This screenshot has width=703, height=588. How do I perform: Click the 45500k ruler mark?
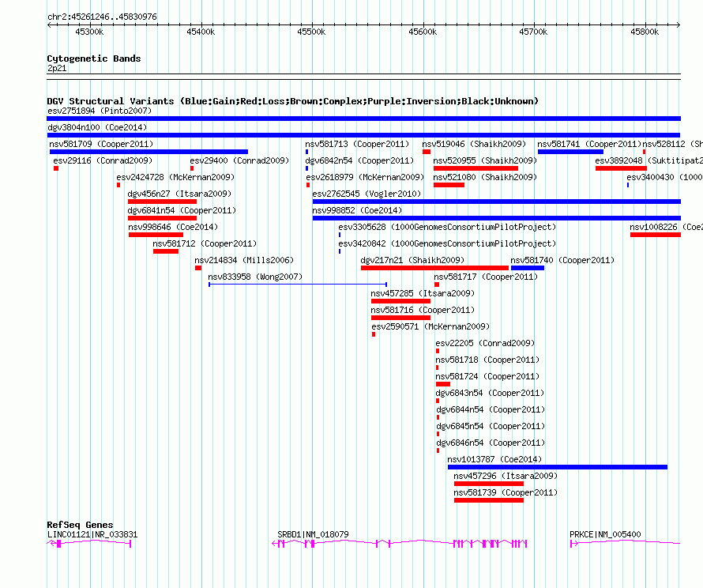[x=311, y=32]
